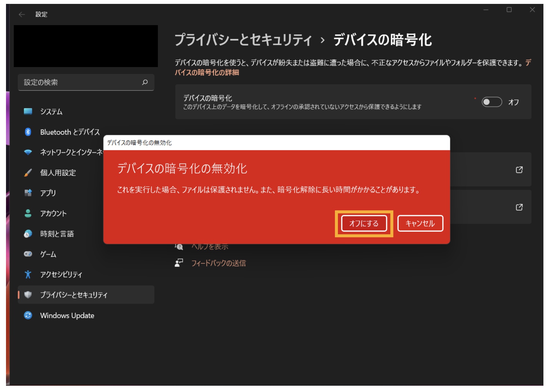Click the account person icon
This screenshot has width=553, height=392.
[28, 213]
